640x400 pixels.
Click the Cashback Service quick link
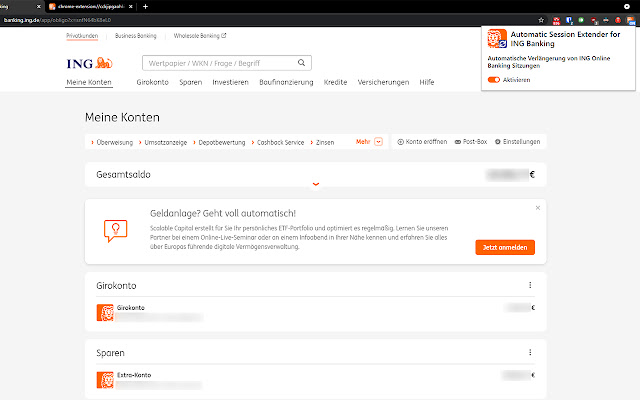pos(278,142)
